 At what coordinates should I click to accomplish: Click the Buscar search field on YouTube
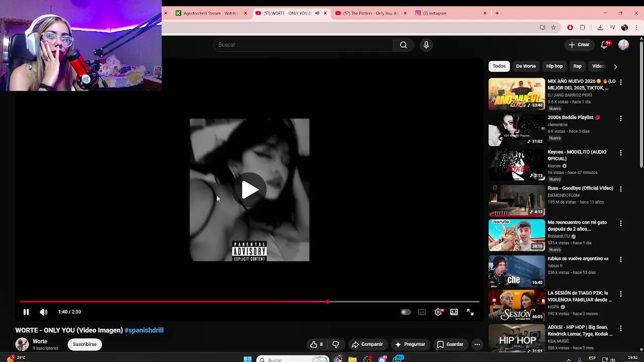[303, 45]
